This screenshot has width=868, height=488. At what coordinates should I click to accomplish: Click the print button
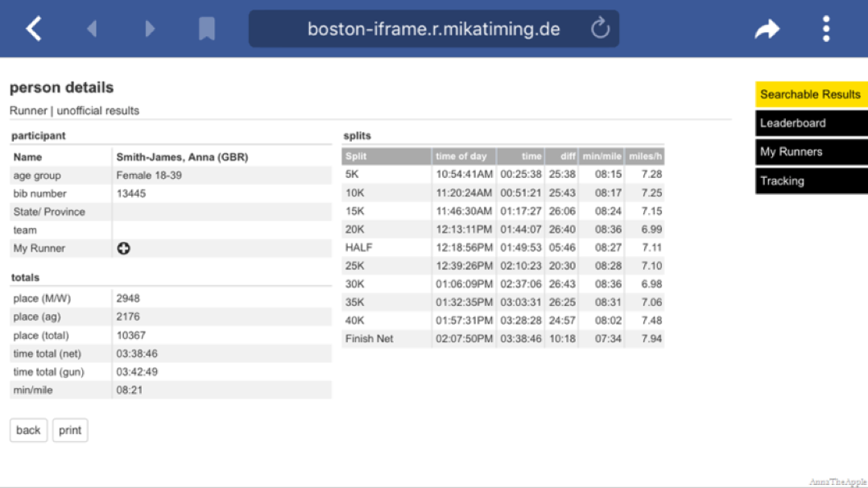70,430
